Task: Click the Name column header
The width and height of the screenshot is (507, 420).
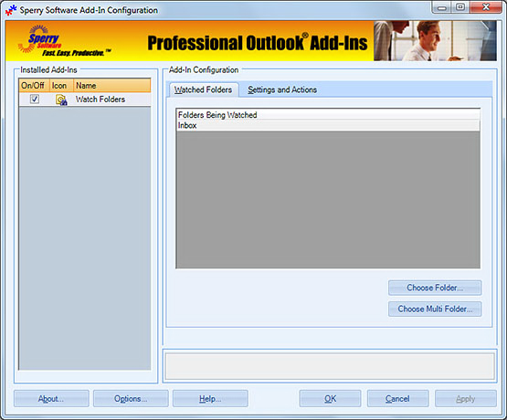Action: (111, 86)
